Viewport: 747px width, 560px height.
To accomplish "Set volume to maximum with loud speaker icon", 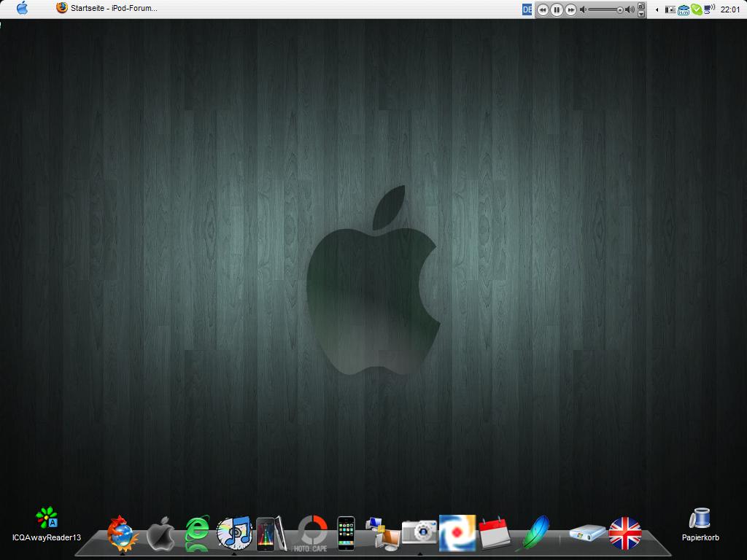I will (x=630, y=10).
